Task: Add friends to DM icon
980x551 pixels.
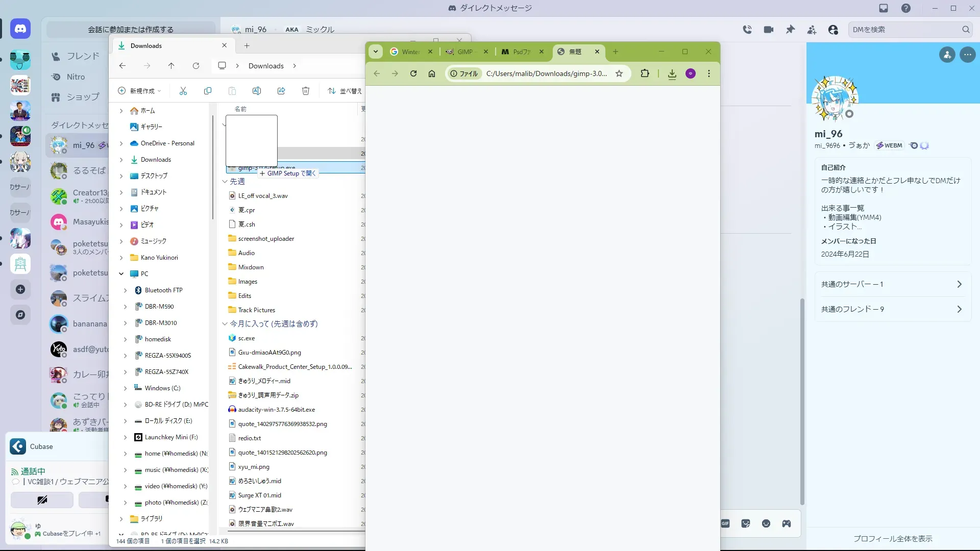Action: click(x=812, y=30)
